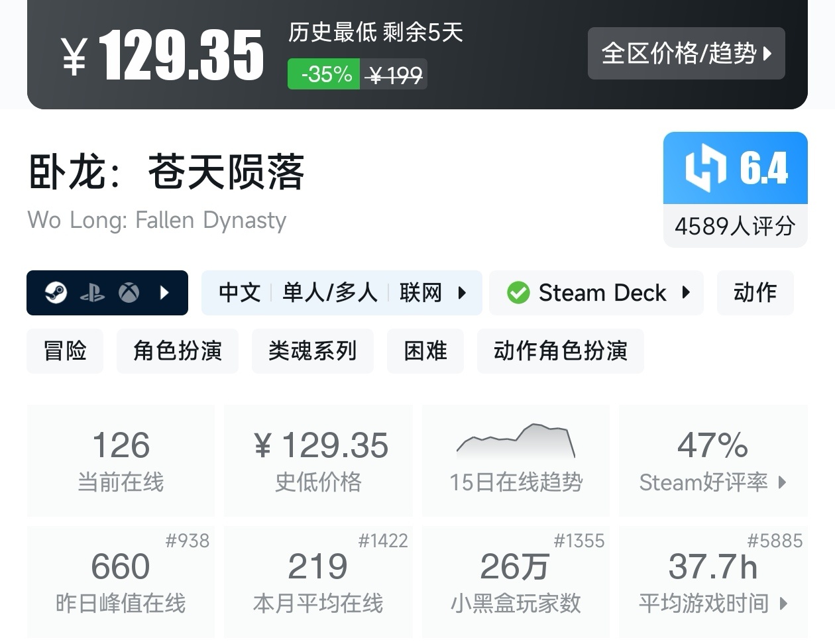Image resolution: width=835 pixels, height=644 pixels.
Task: Click the ¥129.35 current price in banner
Action: 162,56
